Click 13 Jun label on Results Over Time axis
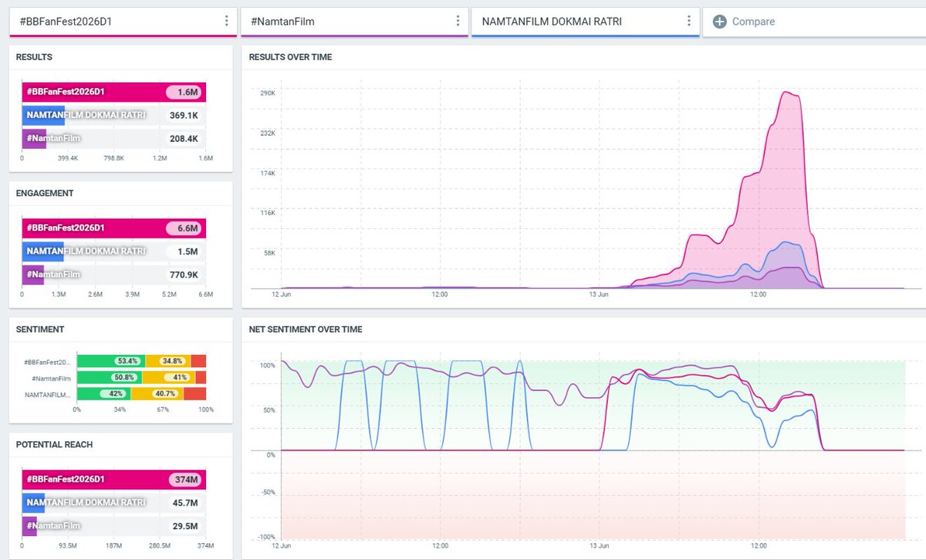 tap(599, 294)
